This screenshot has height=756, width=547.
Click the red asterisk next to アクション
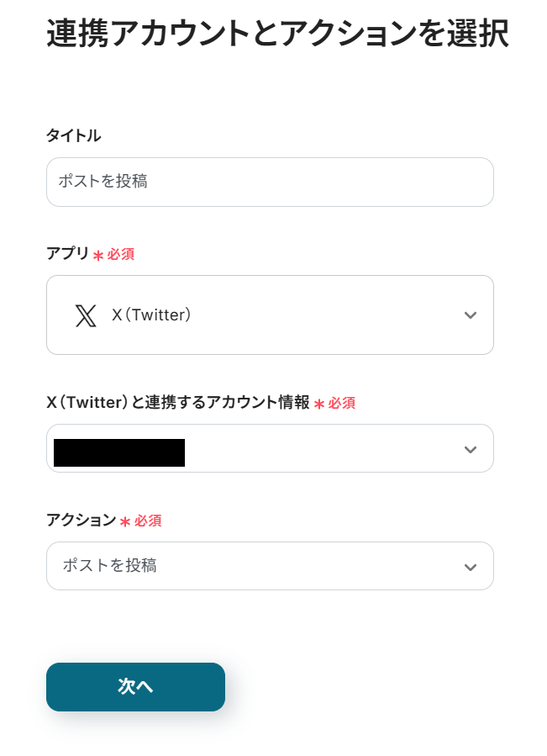click(x=125, y=522)
